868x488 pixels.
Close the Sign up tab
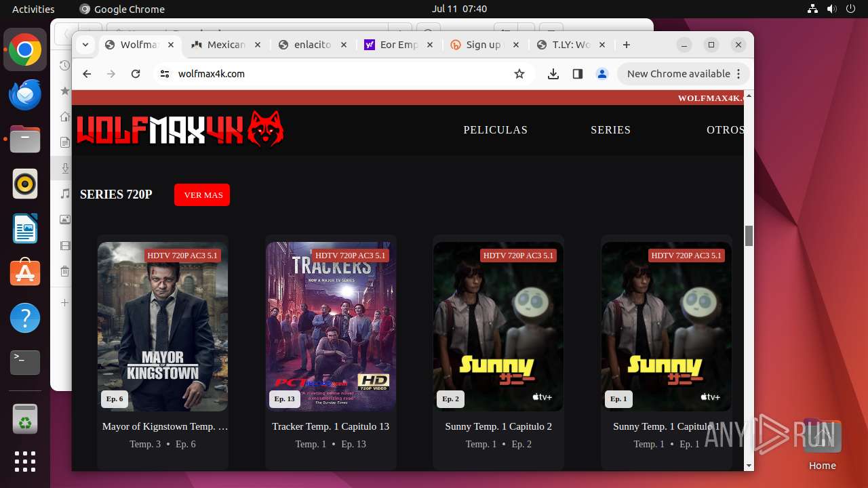(x=516, y=45)
